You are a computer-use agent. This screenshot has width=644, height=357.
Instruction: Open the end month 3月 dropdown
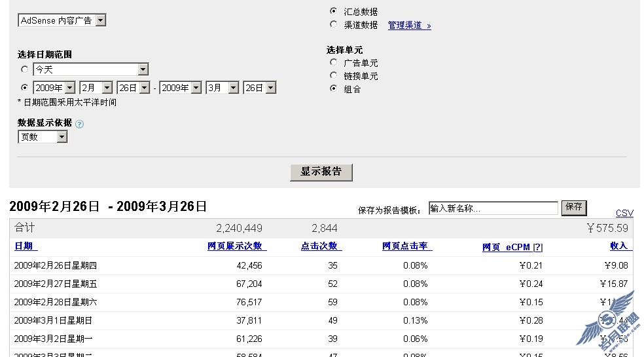(x=222, y=88)
